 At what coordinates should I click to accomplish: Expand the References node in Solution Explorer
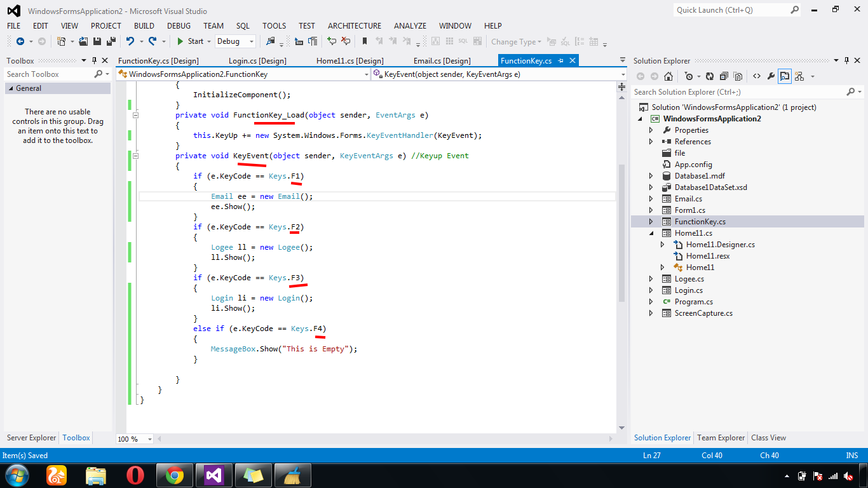[x=651, y=142]
